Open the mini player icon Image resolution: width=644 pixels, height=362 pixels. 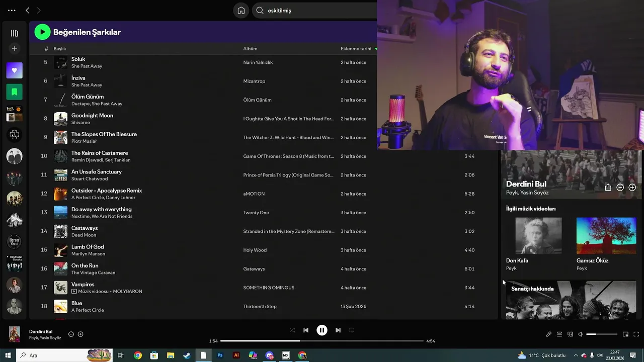(x=625, y=334)
